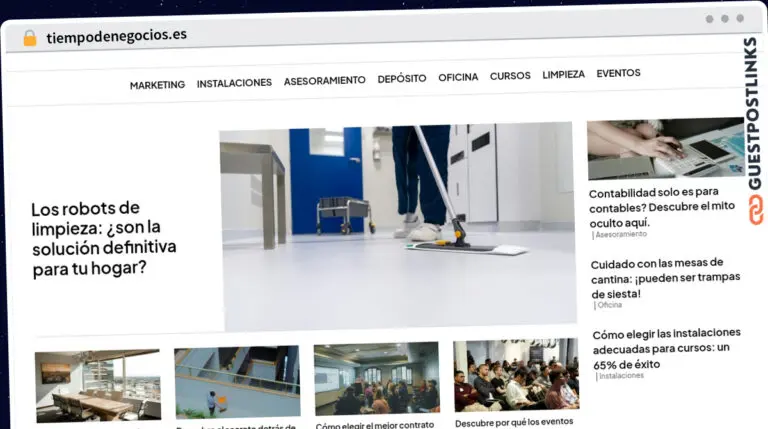768x429 pixels.
Task: Click the meeting hall audience thumbnail
Action: click(377, 378)
